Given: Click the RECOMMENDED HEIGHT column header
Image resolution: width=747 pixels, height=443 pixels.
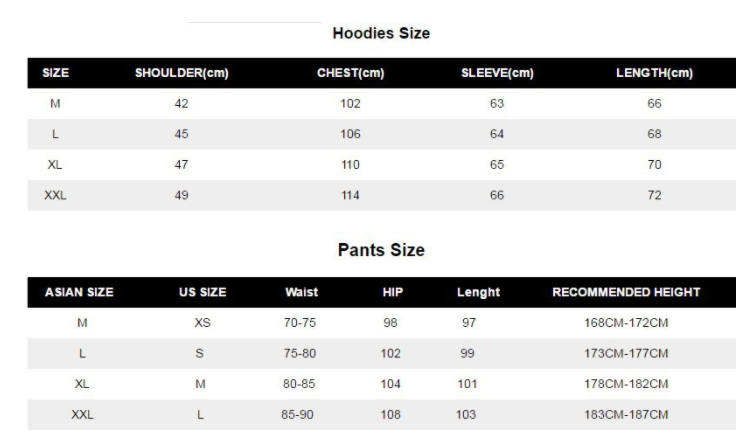Looking at the screenshot, I should (626, 292).
